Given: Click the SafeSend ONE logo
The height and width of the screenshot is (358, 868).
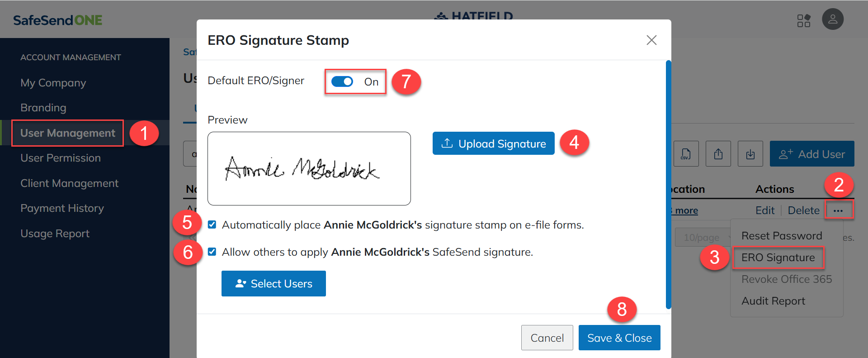Looking at the screenshot, I should click(57, 20).
